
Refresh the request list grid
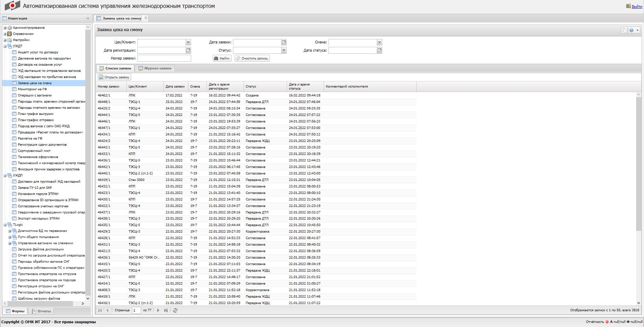click(175, 310)
